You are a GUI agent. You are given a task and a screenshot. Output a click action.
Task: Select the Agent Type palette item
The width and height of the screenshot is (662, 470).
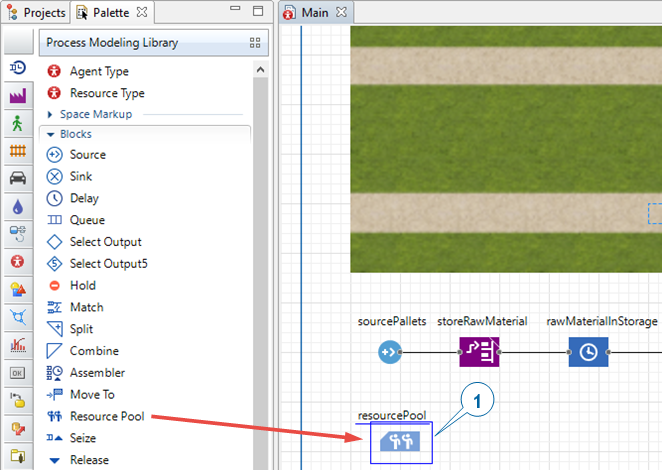88,71
